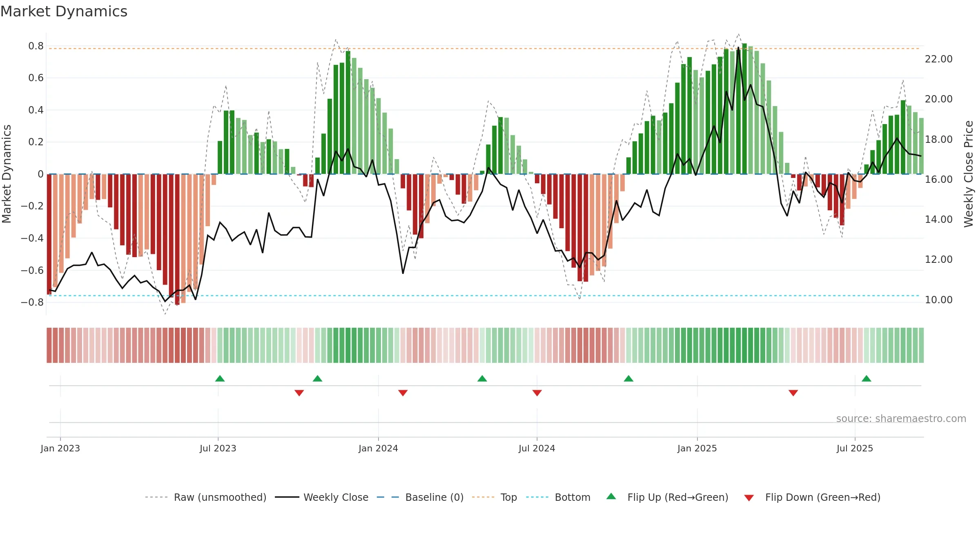Click the 14.00 price axis label
The height and width of the screenshot is (551, 980).
coord(939,220)
